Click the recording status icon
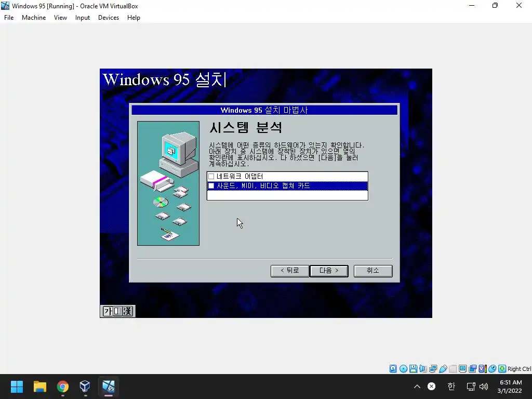The width and height of the screenshot is (532, 399). (472, 369)
